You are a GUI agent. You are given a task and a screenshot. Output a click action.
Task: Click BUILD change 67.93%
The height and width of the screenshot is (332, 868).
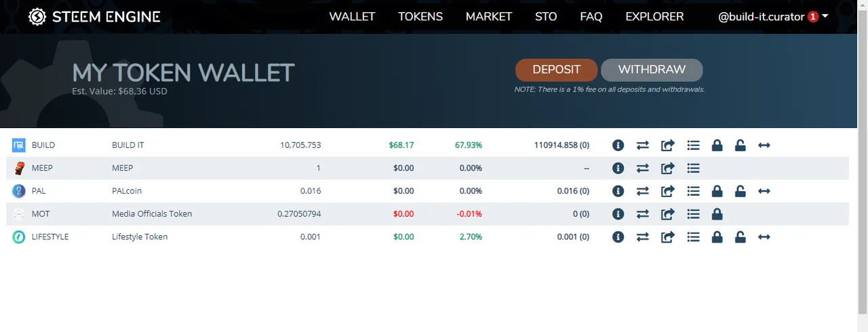(469, 145)
